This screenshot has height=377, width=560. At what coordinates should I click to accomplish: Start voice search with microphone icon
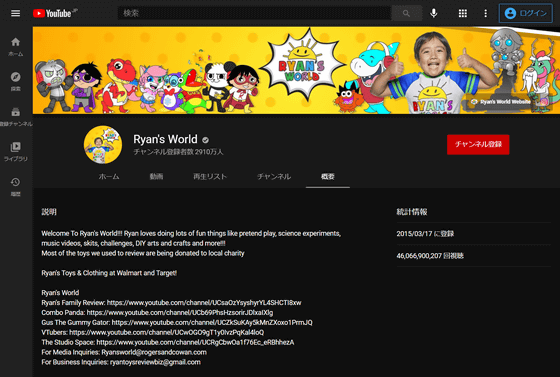[x=434, y=13]
